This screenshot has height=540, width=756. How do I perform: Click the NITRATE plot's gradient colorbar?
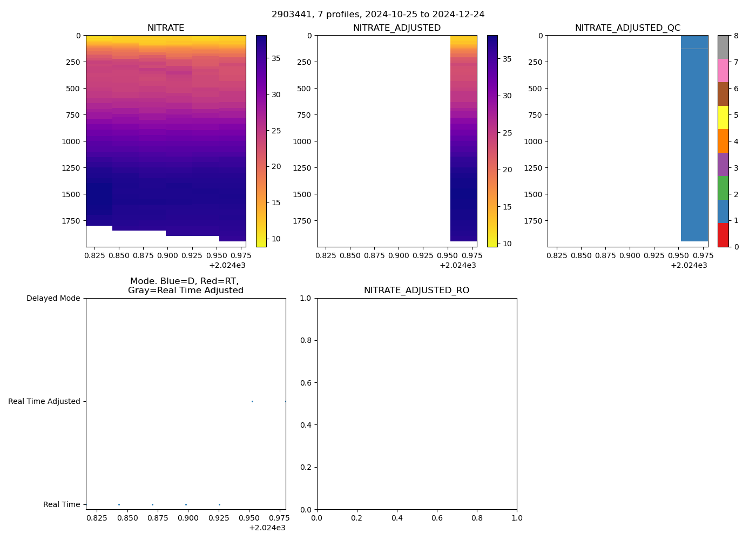(x=261, y=141)
